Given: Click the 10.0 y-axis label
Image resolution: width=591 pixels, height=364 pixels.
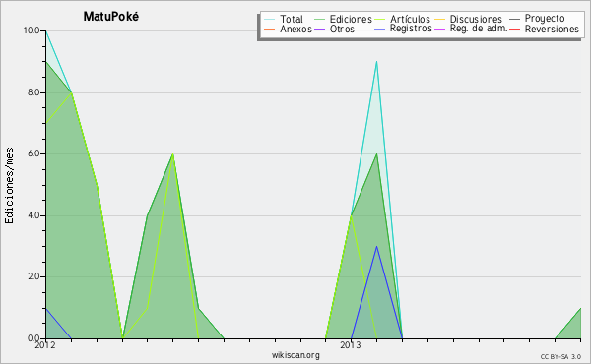Looking at the screenshot, I should click(x=32, y=30).
